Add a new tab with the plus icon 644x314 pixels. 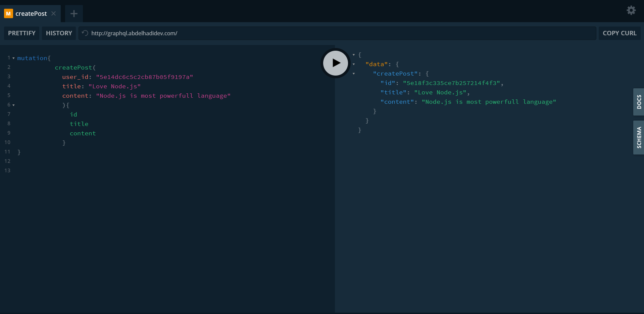pyautogui.click(x=74, y=14)
